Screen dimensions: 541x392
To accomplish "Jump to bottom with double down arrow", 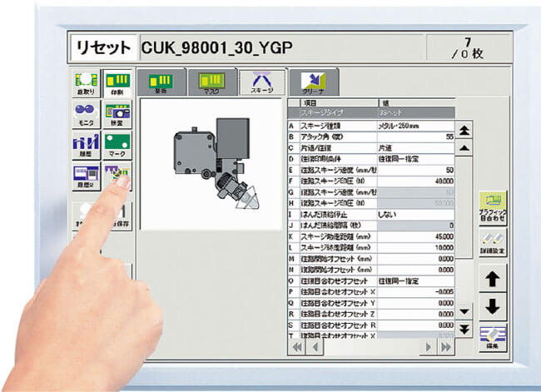I will tap(466, 330).
